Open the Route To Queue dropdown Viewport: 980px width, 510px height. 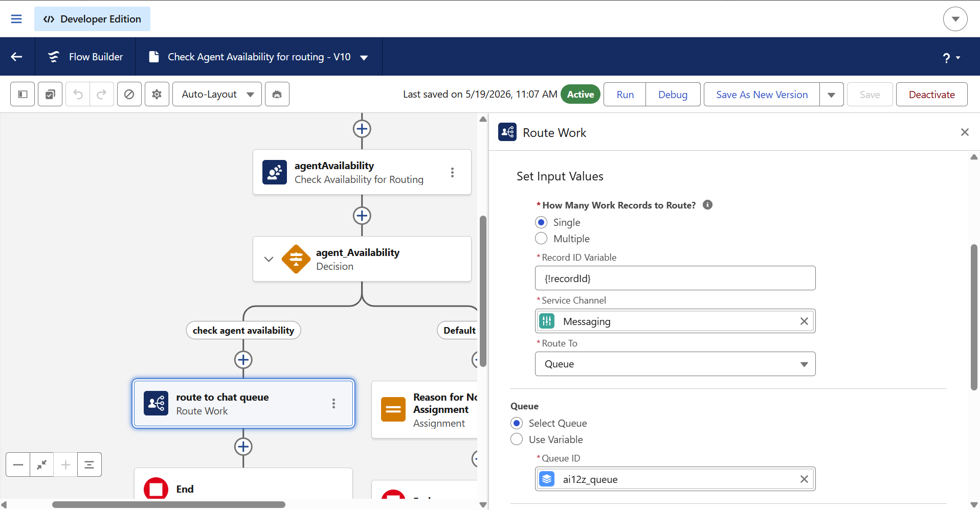[675, 364]
